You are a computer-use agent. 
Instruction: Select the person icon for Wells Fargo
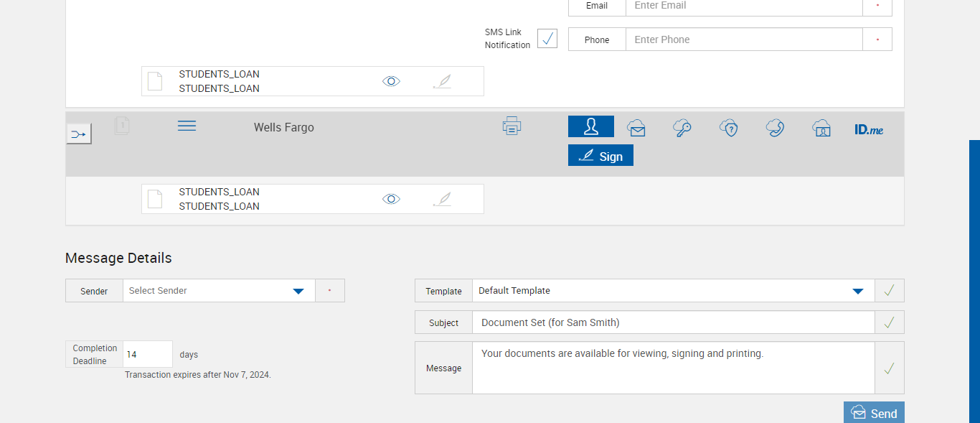[x=590, y=126]
